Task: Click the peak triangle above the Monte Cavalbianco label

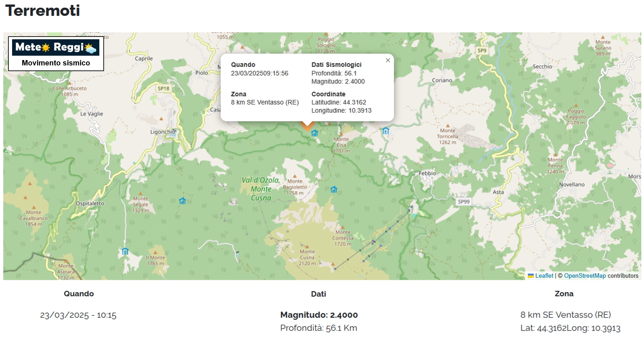Action: 34,207
